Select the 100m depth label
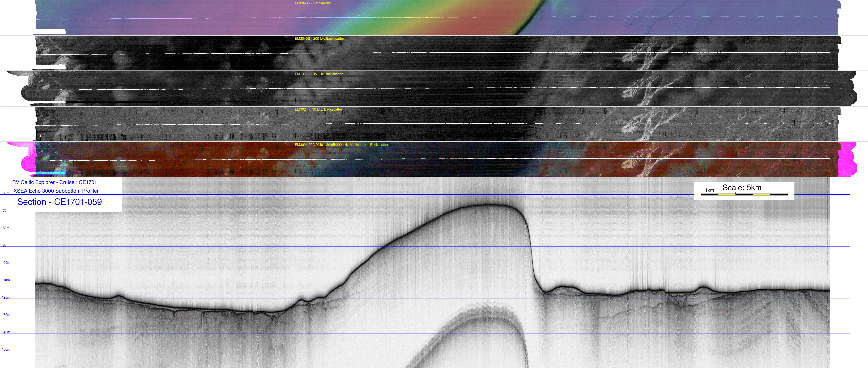Image resolution: width=868 pixels, height=368 pixels. point(6,263)
